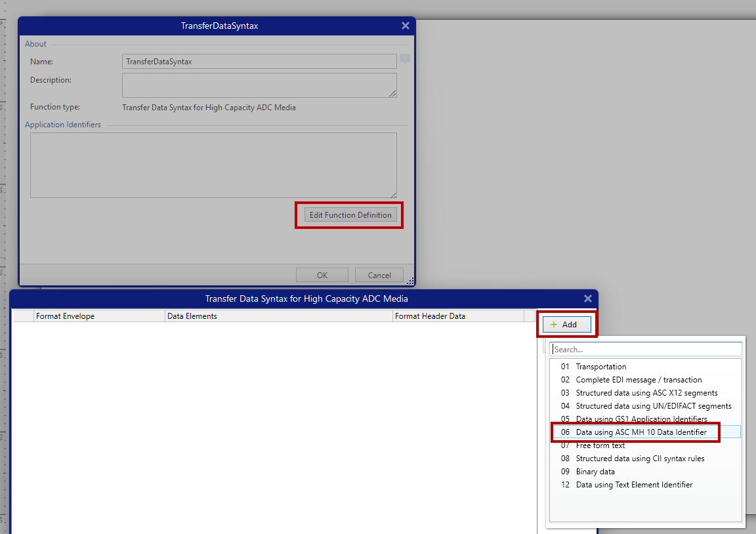
Task: Click the help icon beside the Name field
Action: [x=405, y=59]
